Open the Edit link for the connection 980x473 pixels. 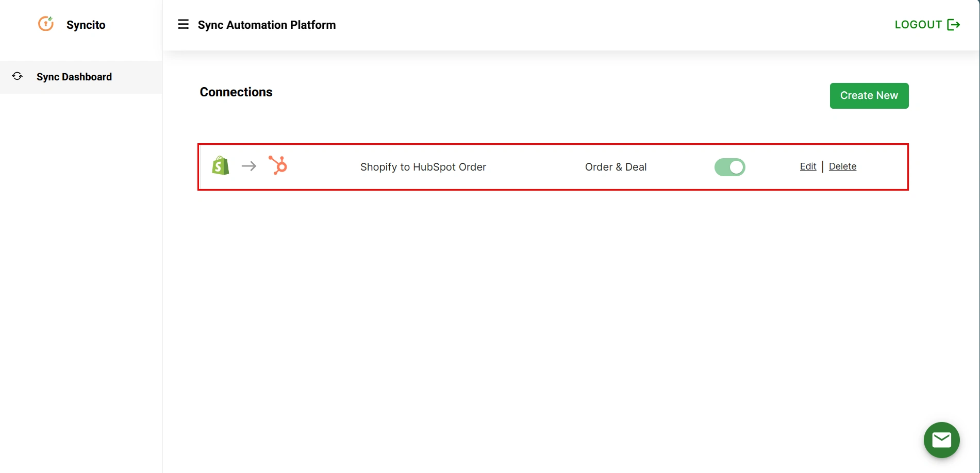click(807, 166)
